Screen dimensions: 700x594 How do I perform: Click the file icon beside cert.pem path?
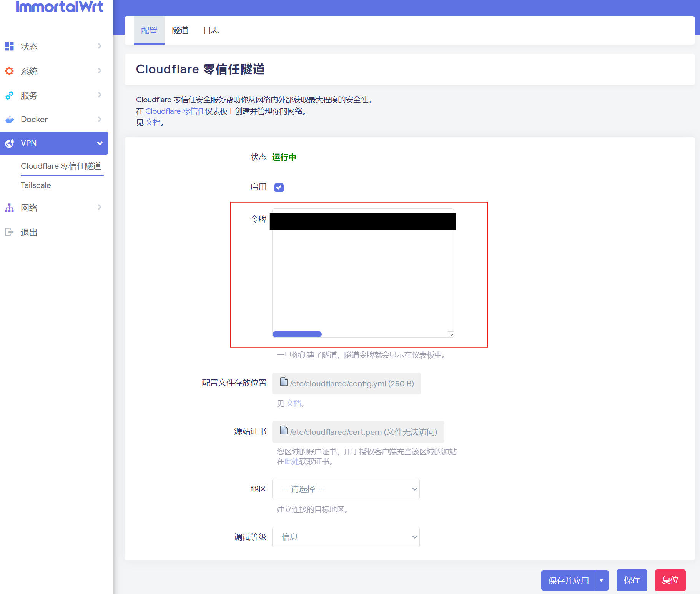[284, 430]
